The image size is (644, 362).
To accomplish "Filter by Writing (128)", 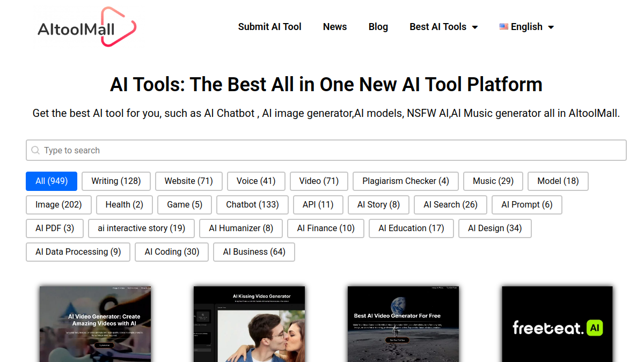I will point(116,181).
